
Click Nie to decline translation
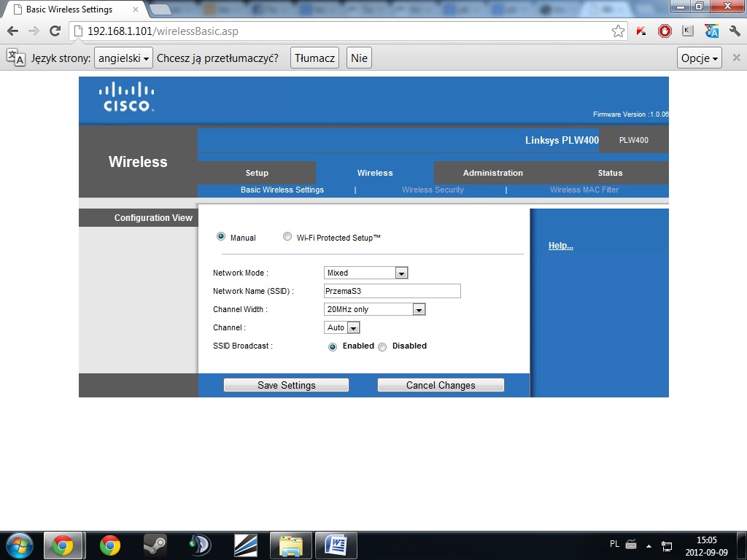pyautogui.click(x=359, y=58)
